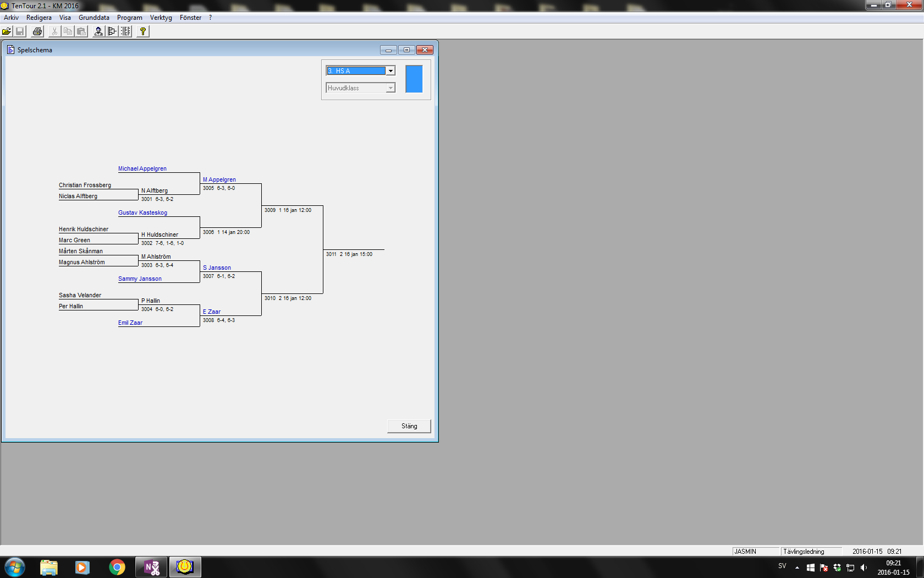Click the Stäng button

point(409,426)
